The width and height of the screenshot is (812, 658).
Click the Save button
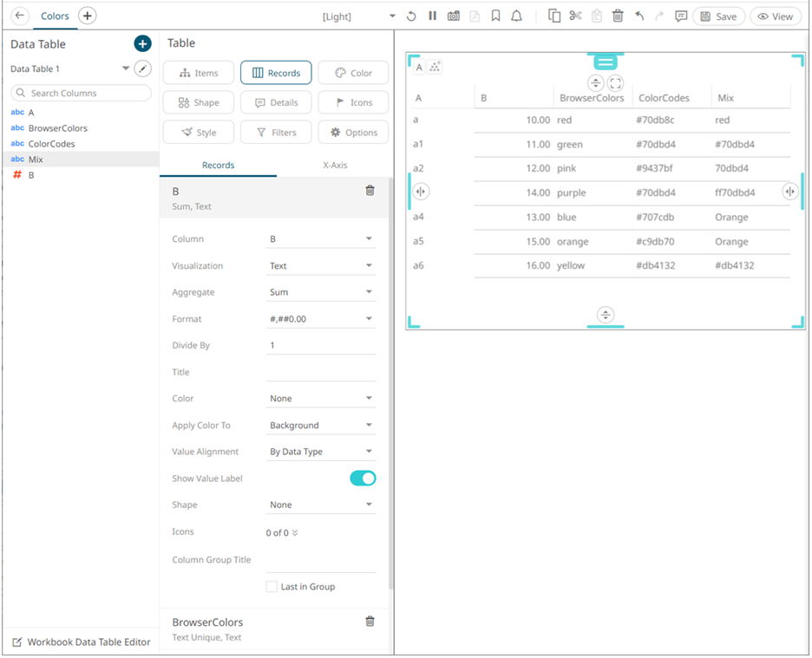click(x=718, y=16)
